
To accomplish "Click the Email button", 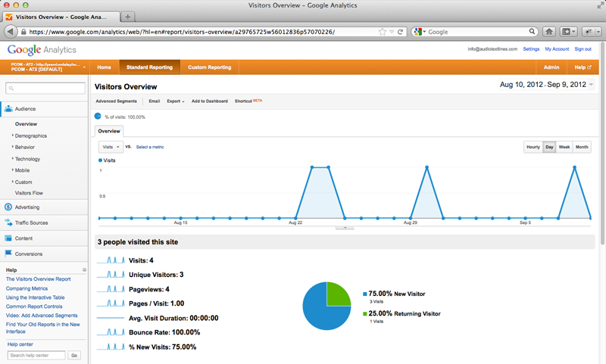I will [155, 101].
